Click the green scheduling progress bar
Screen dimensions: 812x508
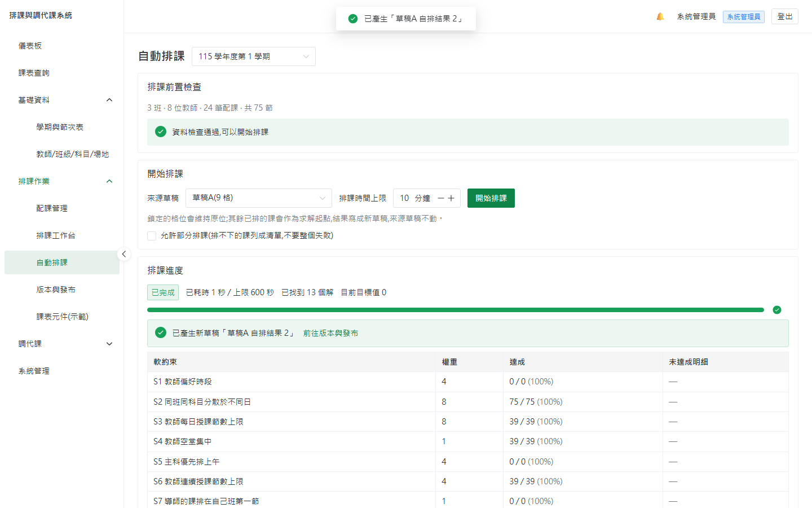point(456,310)
